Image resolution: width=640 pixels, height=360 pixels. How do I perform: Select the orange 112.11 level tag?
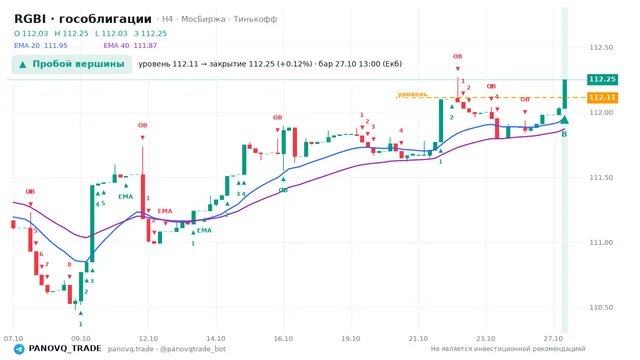602,98
